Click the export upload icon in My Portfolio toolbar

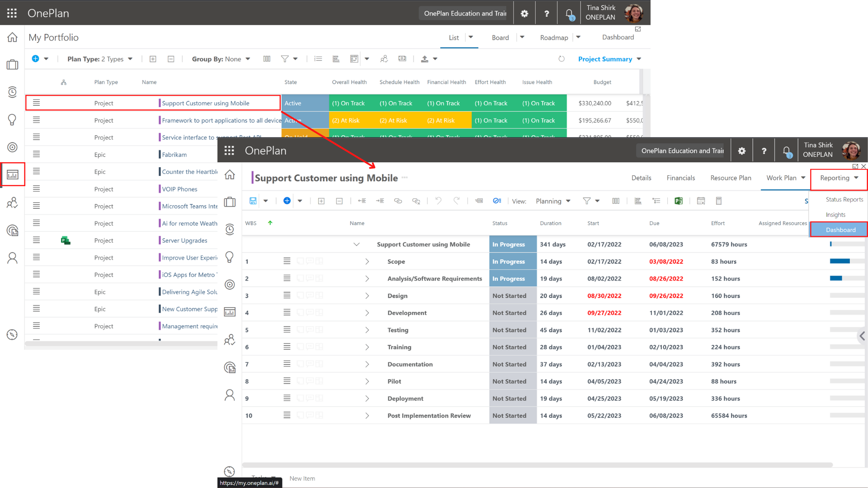click(x=425, y=59)
